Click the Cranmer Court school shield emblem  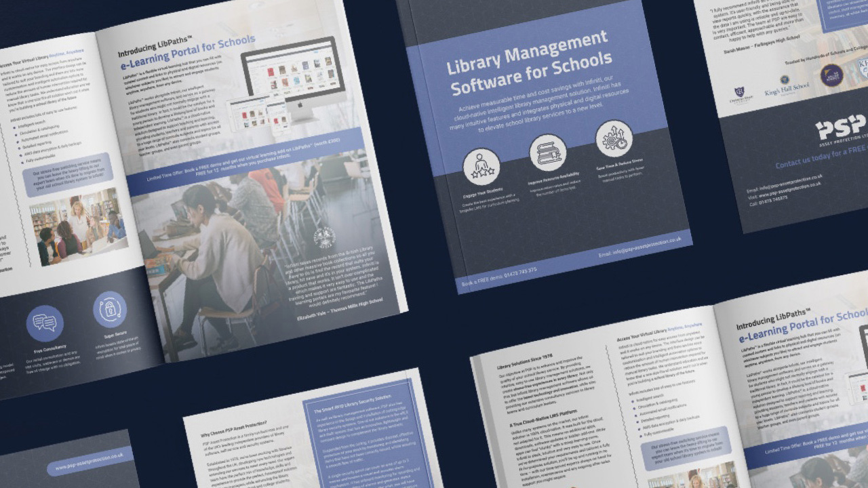(739, 92)
